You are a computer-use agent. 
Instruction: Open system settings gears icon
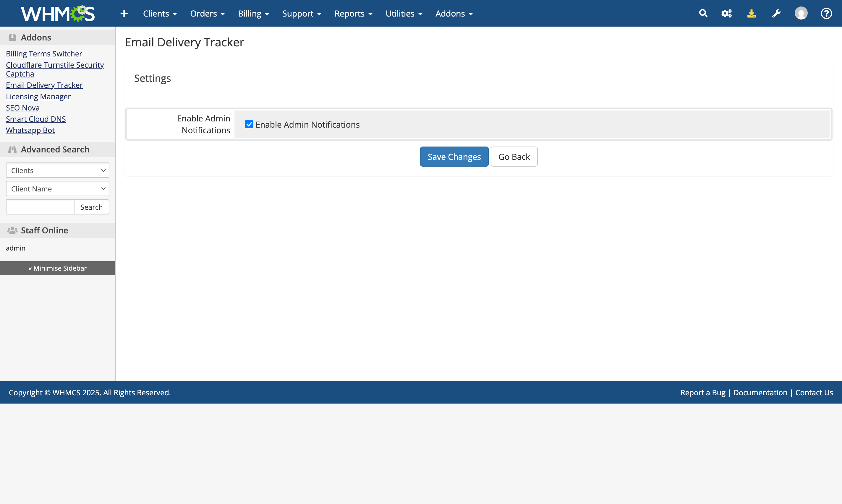(726, 14)
